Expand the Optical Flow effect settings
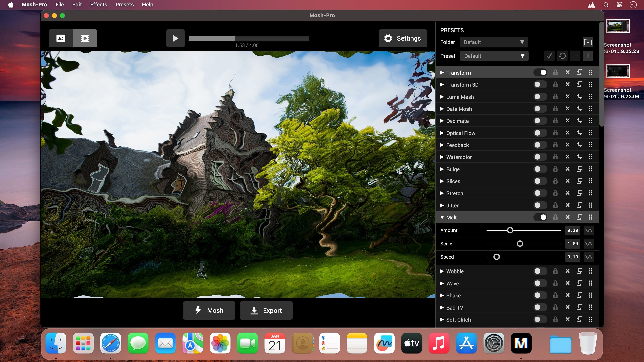This screenshot has height=362, width=644. [442, 133]
